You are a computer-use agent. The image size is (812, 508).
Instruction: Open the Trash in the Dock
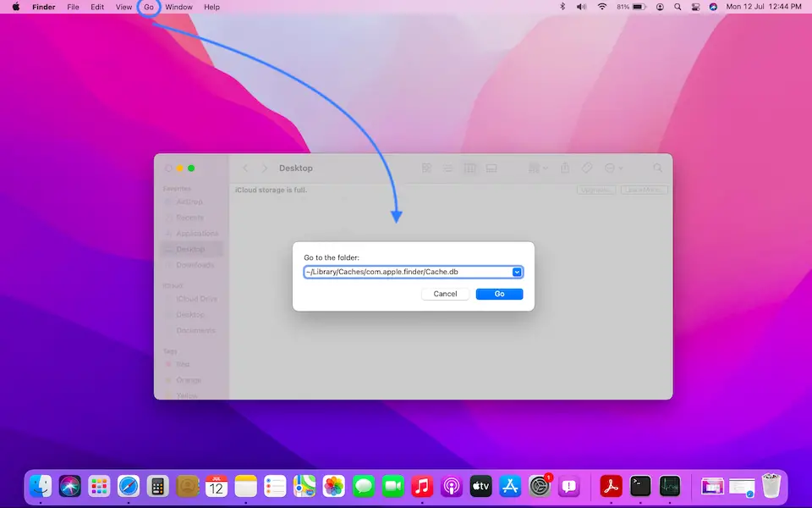pos(771,486)
